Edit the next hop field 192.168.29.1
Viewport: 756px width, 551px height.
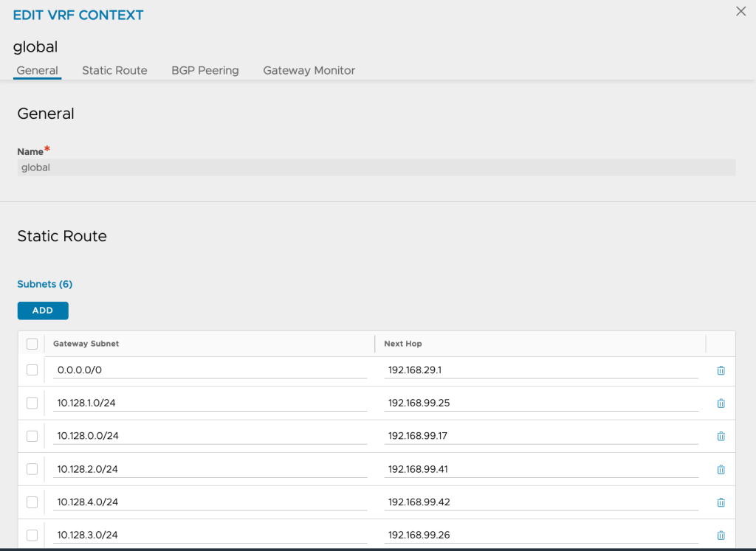click(540, 370)
